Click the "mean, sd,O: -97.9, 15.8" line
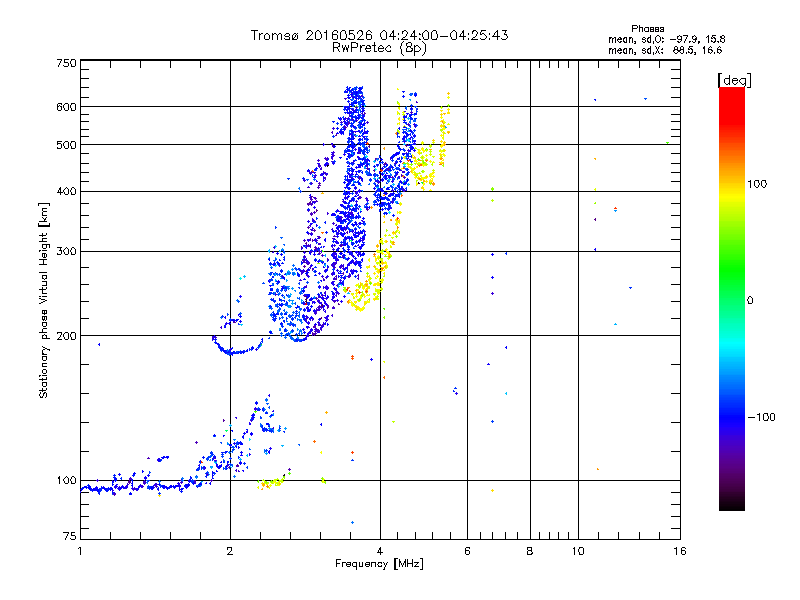The height and width of the screenshot is (600, 800). pyautogui.click(x=666, y=39)
